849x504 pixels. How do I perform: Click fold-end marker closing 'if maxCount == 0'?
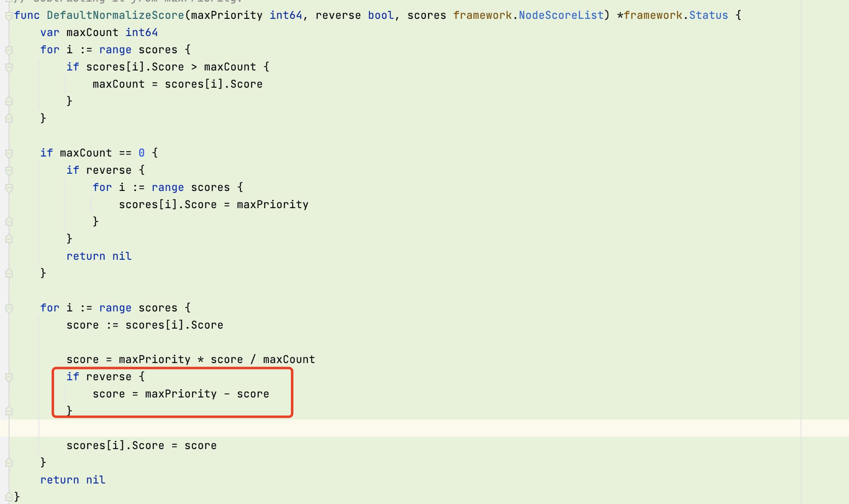(9, 273)
